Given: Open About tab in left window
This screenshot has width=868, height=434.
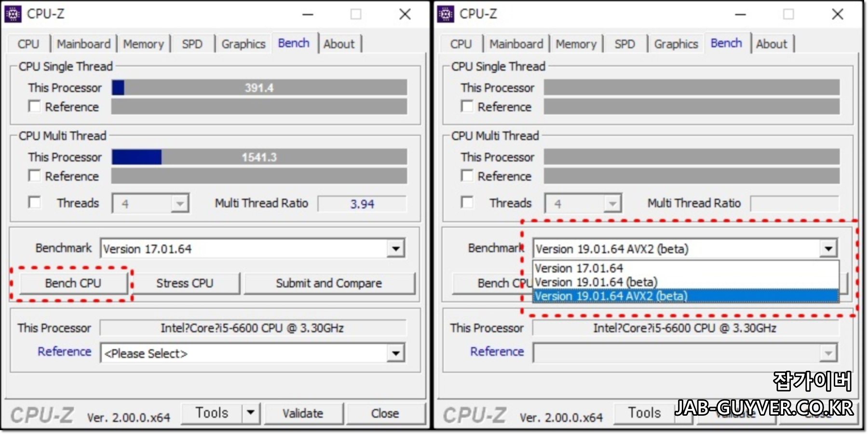Looking at the screenshot, I should coord(339,44).
